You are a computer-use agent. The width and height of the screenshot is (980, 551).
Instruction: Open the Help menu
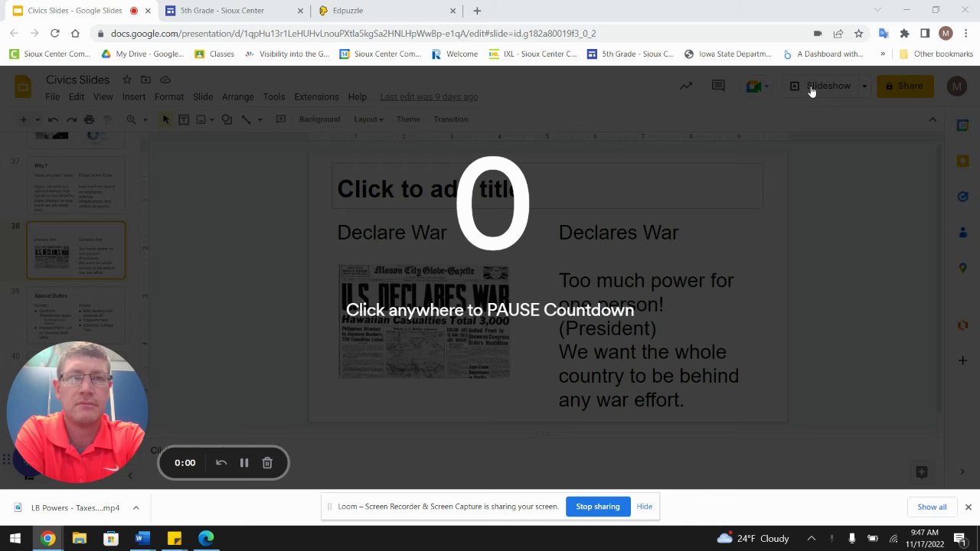(358, 97)
